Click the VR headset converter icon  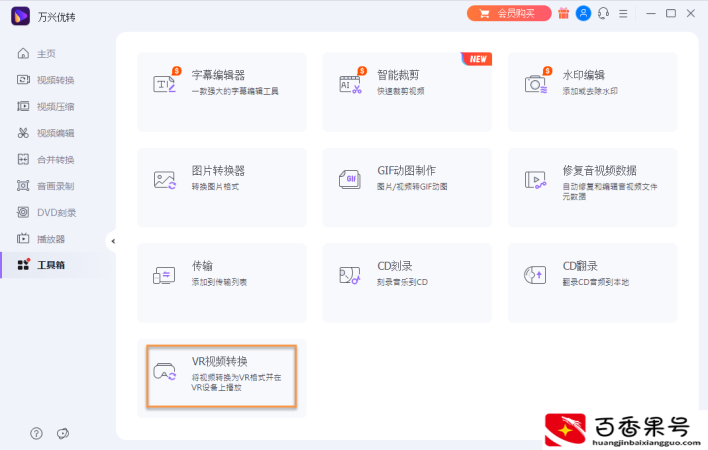(x=165, y=371)
